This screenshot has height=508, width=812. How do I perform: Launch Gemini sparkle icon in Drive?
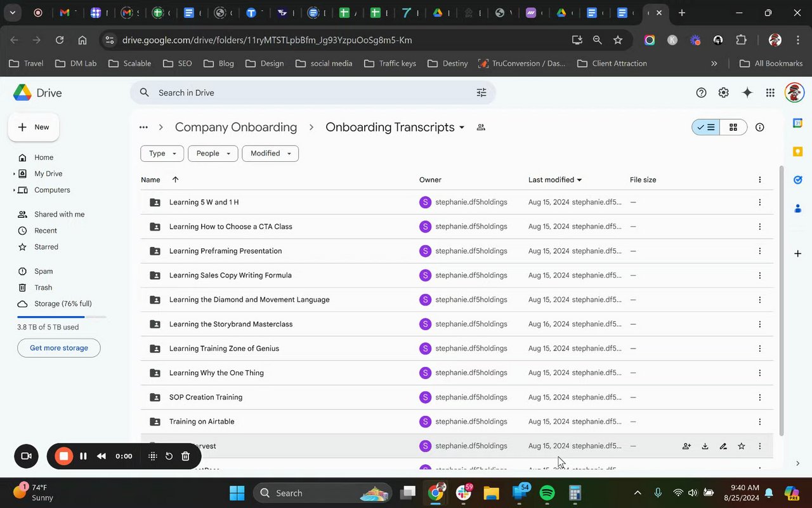click(x=747, y=93)
